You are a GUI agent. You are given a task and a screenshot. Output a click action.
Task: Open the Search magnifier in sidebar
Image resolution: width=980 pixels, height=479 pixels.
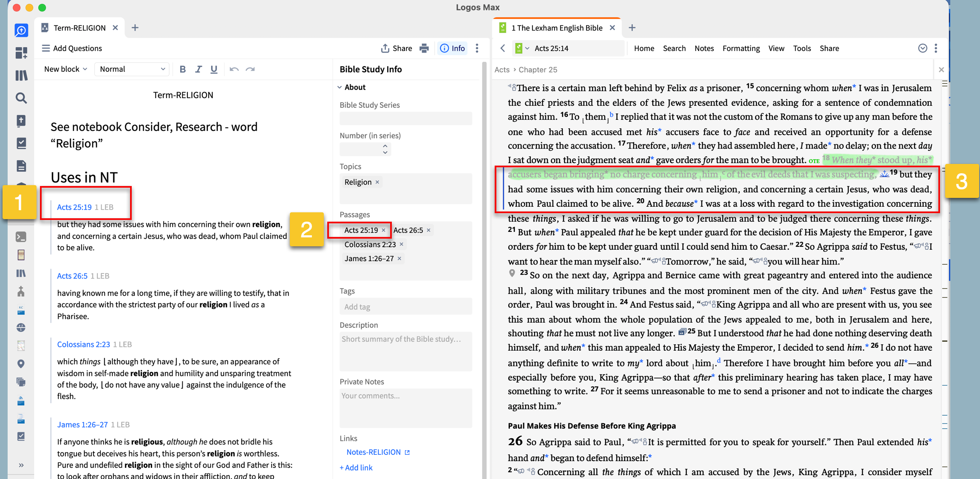click(21, 98)
